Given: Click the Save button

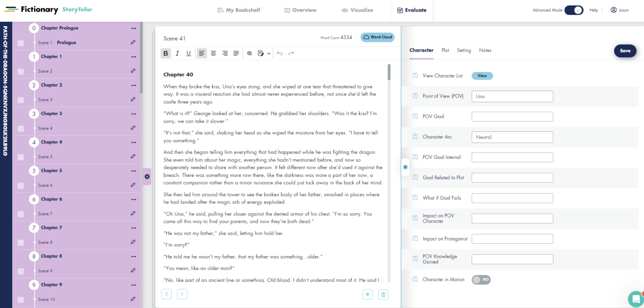Looking at the screenshot, I should (625, 51).
